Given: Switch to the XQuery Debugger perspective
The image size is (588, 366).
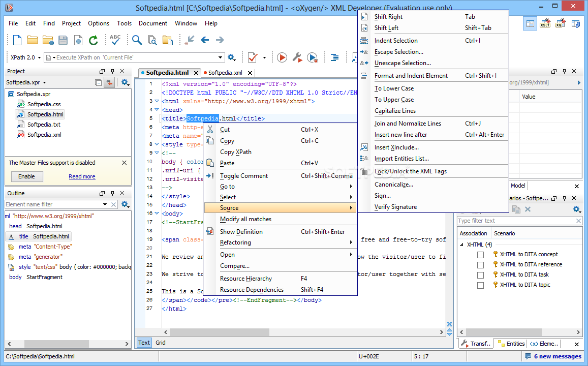Looking at the screenshot, I should pos(560,23).
